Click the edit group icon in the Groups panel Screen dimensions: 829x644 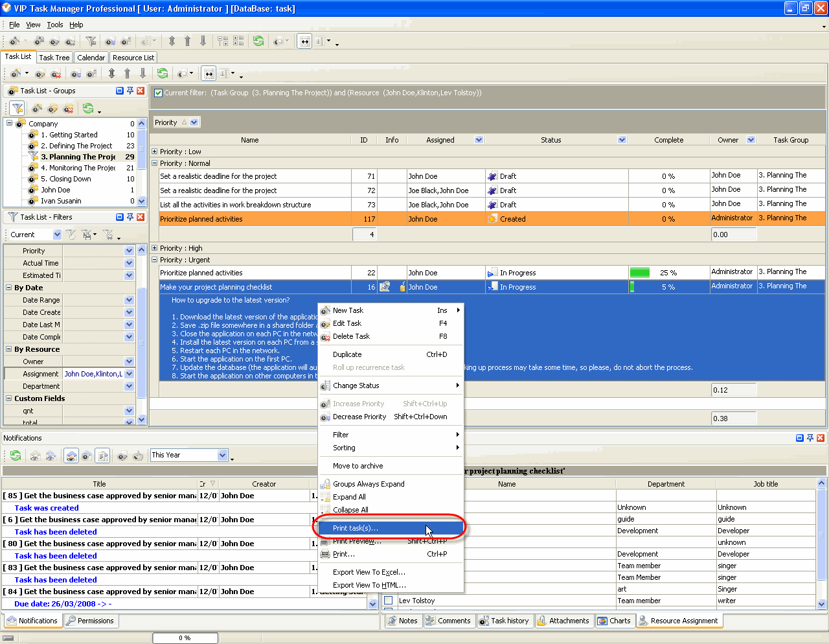52,108
